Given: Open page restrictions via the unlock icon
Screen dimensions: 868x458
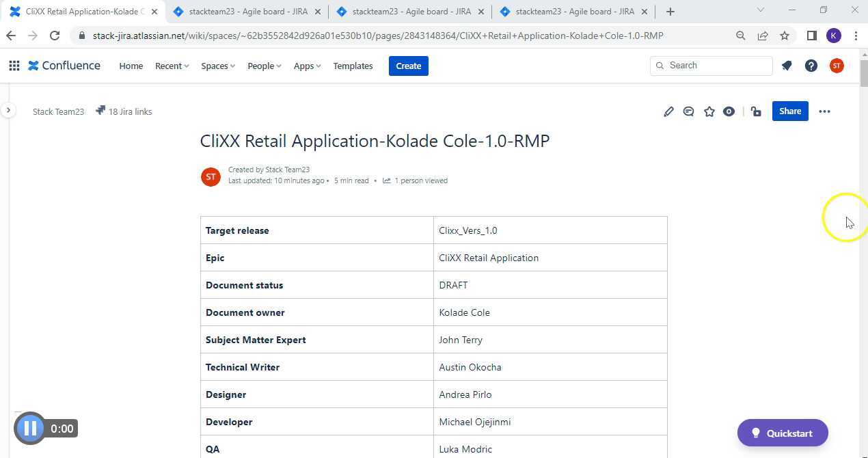Looking at the screenshot, I should [x=755, y=111].
